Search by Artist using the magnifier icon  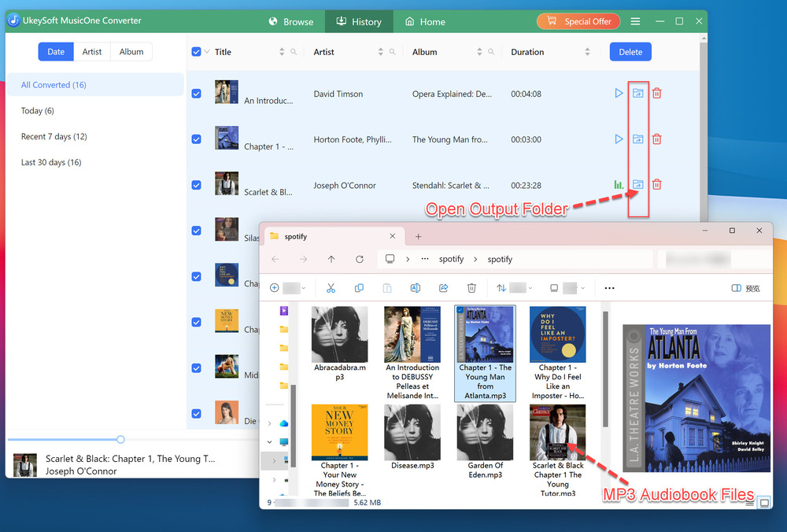[393, 52]
